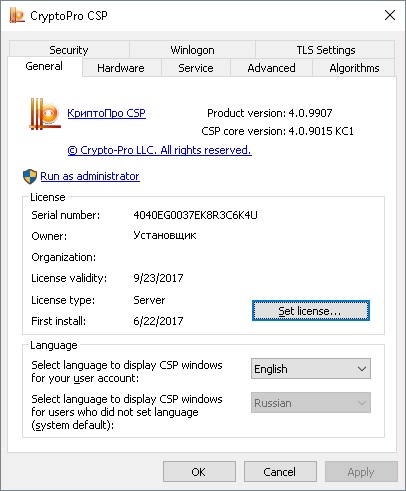Expand the English user language dropdown
This screenshot has height=491, width=406.
(x=311, y=369)
